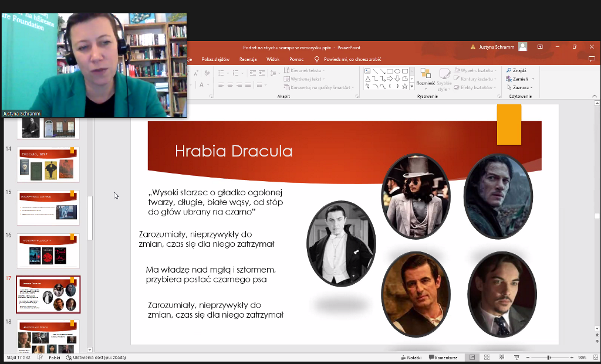Open the Recenzja ribbon tab
Viewport: 601px width, 364px height.
pyautogui.click(x=248, y=59)
